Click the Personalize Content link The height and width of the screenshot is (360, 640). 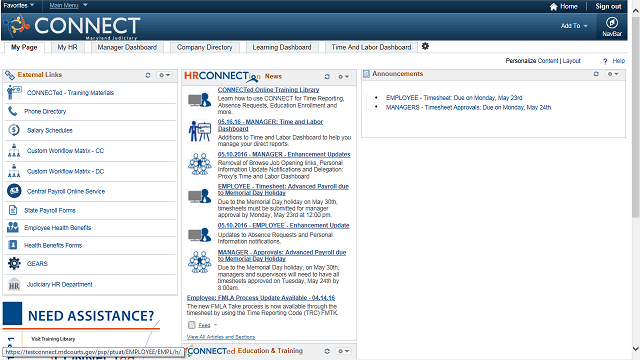pyautogui.click(x=548, y=61)
